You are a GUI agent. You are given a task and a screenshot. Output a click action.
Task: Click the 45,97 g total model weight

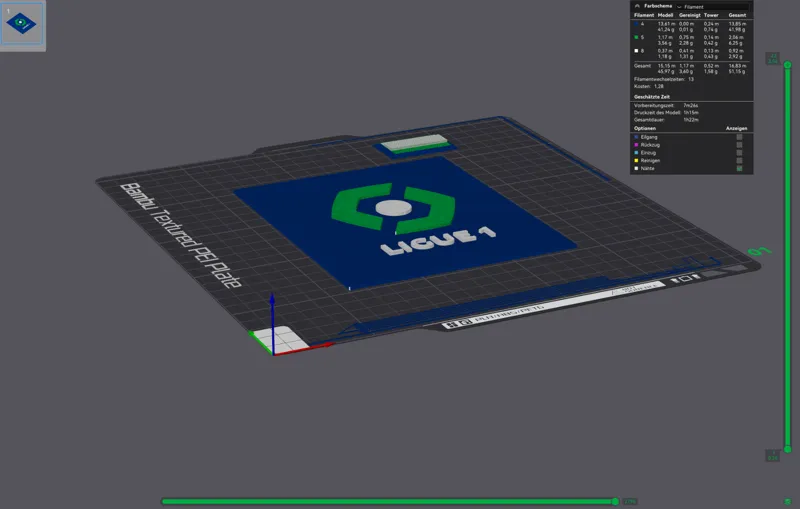click(665, 71)
